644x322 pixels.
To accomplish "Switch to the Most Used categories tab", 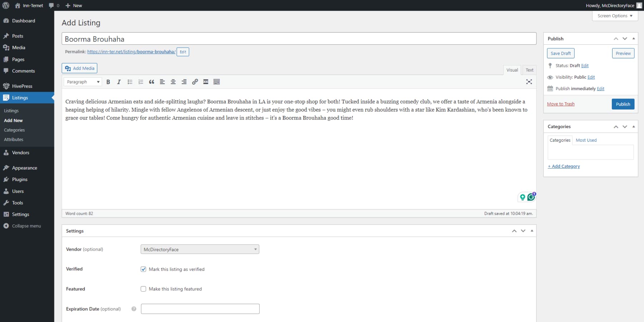I will [586, 140].
